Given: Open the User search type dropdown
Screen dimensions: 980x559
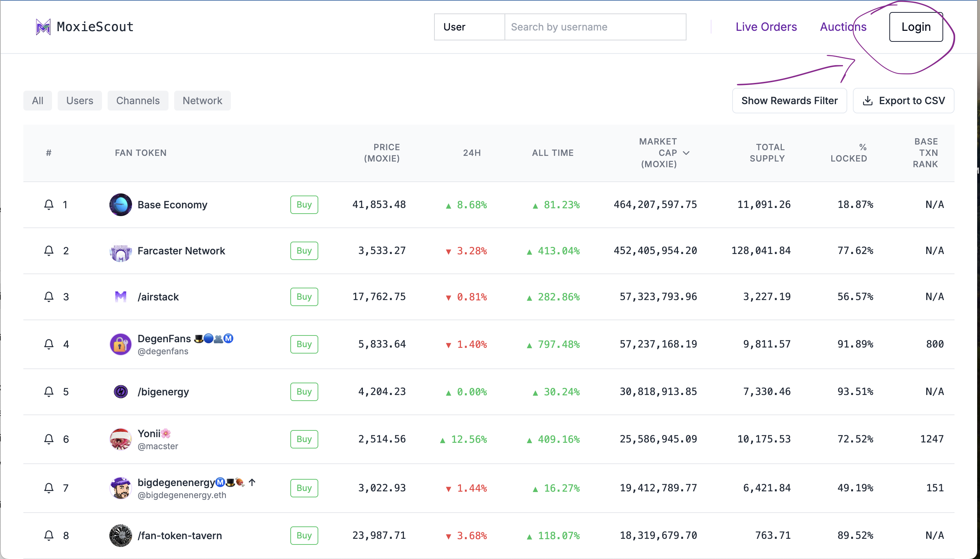Looking at the screenshot, I should coord(469,27).
